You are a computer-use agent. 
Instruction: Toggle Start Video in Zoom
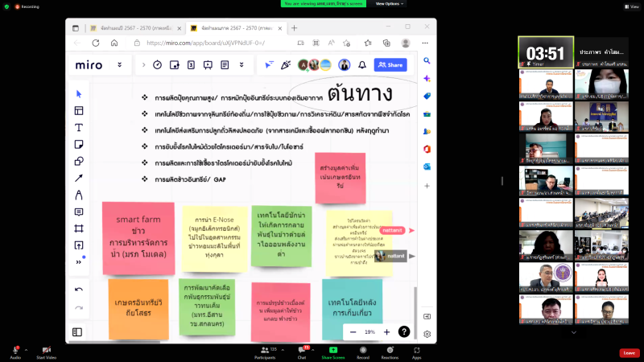click(x=46, y=350)
